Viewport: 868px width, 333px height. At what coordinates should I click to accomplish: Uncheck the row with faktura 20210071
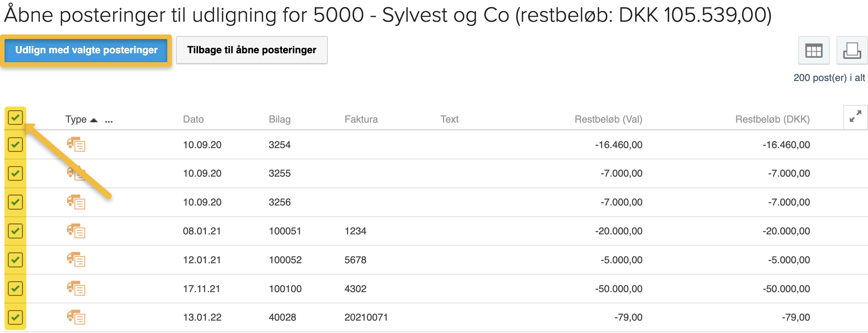(x=15, y=317)
